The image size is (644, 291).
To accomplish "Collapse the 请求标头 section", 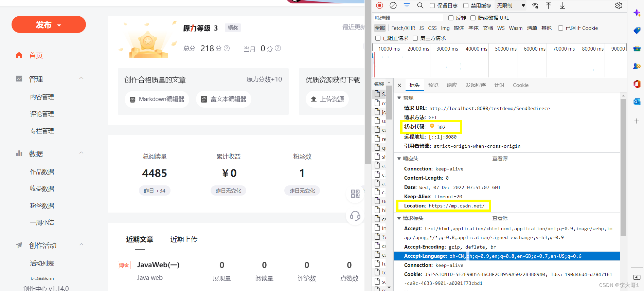I will (399, 218).
